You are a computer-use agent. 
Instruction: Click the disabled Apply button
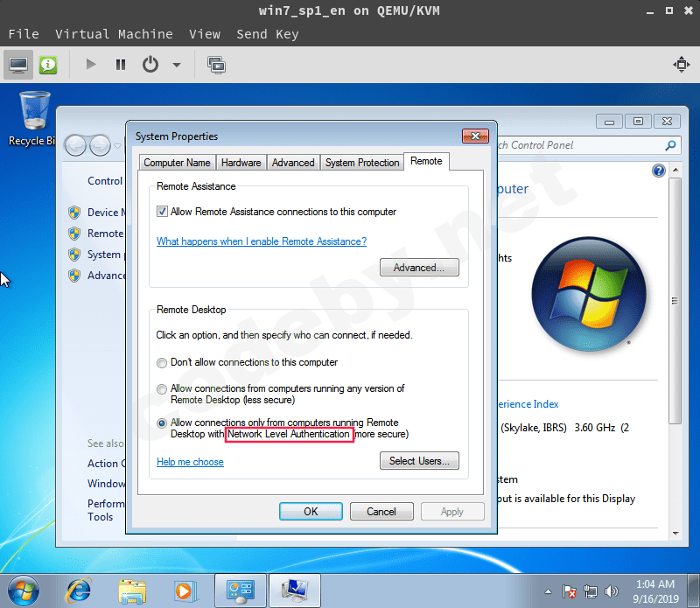click(452, 512)
